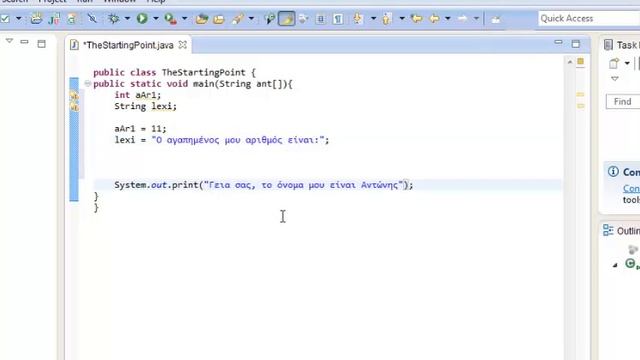Click the 'System.out.print' code line
The height and width of the screenshot is (360, 640).
tap(264, 185)
